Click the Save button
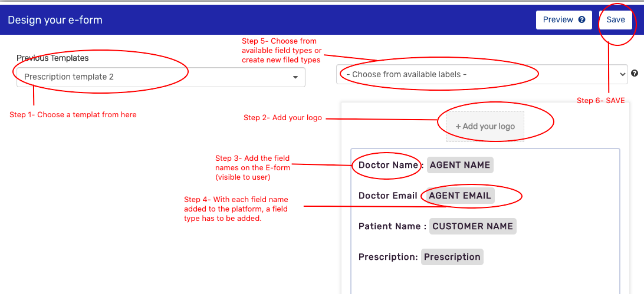Viewport: 644px width, 294px height. click(615, 19)
